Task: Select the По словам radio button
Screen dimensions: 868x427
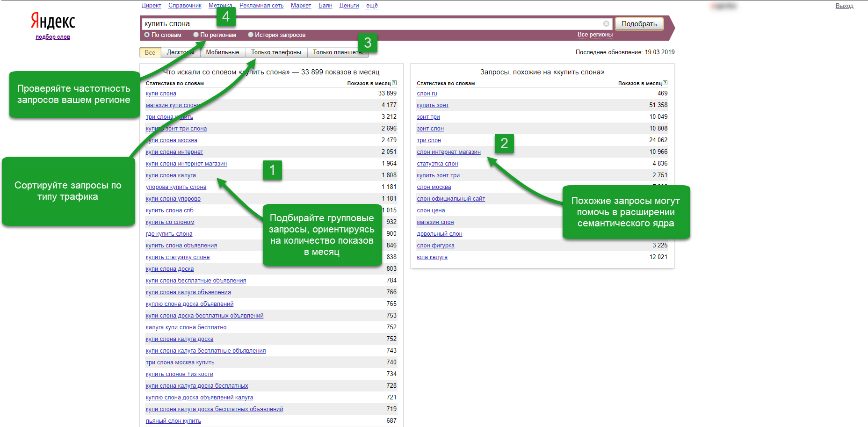Action: click(147, 35)
